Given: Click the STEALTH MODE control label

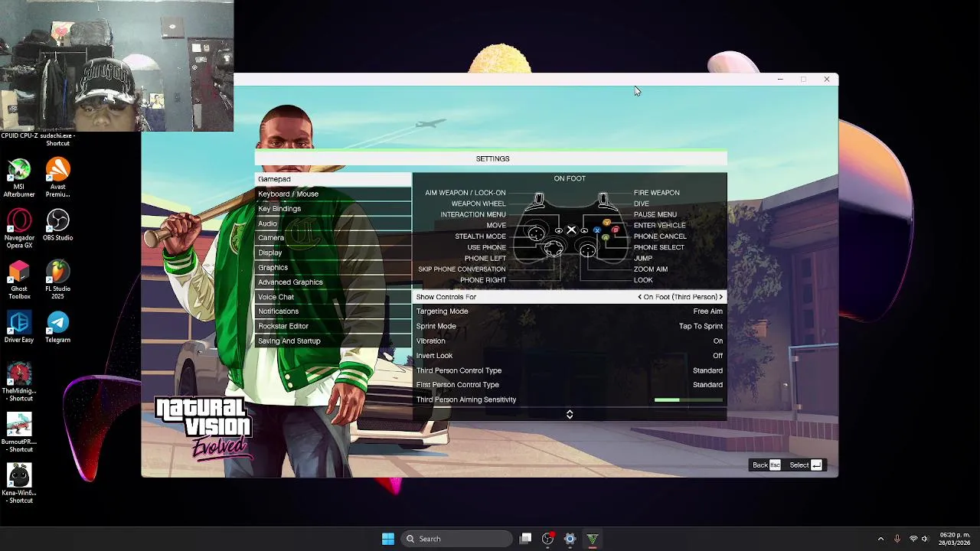Looking at the screenshot, I should click(480, 236).
